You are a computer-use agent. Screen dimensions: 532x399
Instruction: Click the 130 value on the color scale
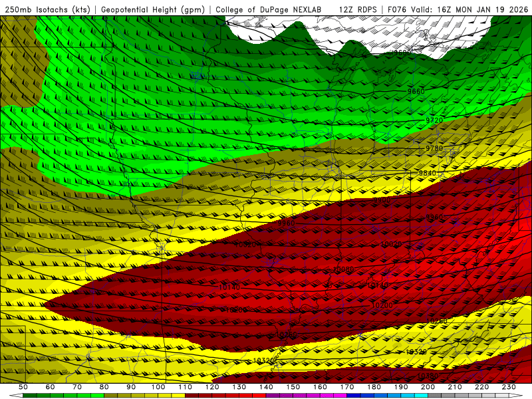point(239,387)
